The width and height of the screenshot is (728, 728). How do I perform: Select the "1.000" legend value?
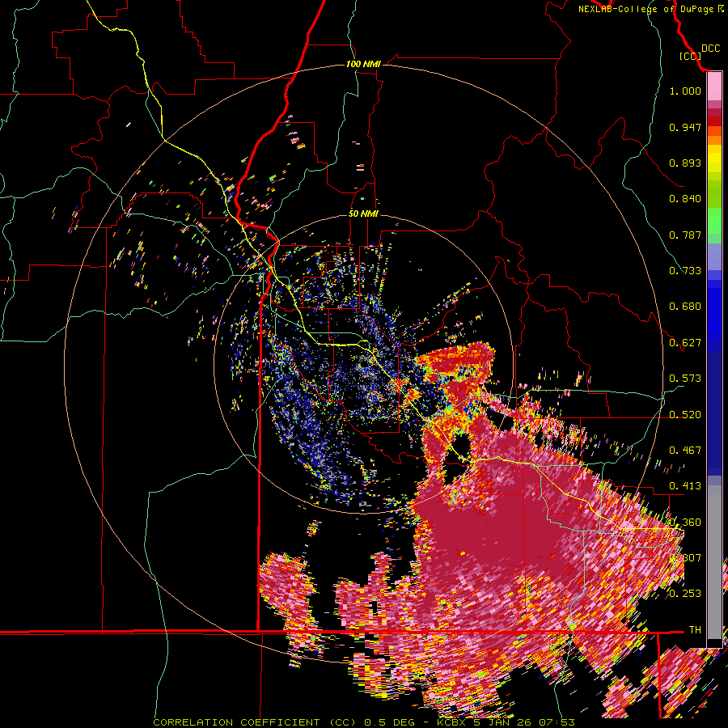tap(685, 91)
